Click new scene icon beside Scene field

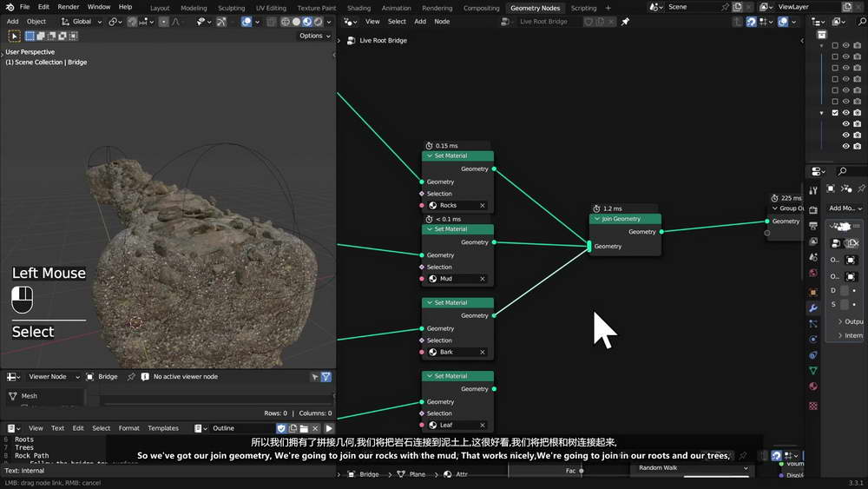click(x=737, y=7)
